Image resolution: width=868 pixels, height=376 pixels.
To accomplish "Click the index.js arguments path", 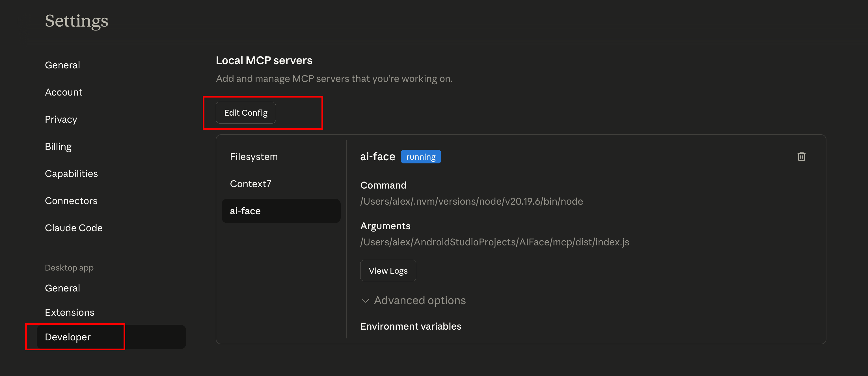I will point(494,242).
